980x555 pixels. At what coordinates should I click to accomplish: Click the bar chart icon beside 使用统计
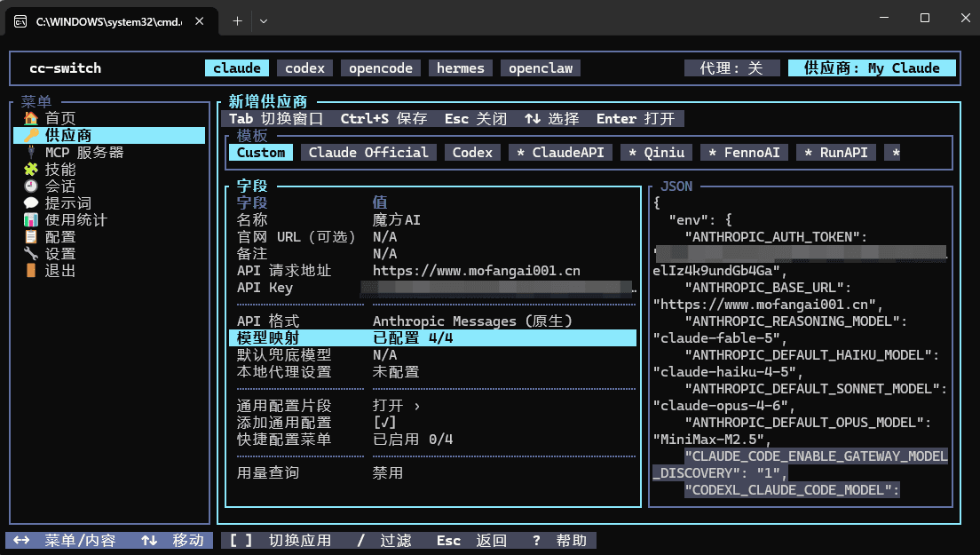pos(30,219)
